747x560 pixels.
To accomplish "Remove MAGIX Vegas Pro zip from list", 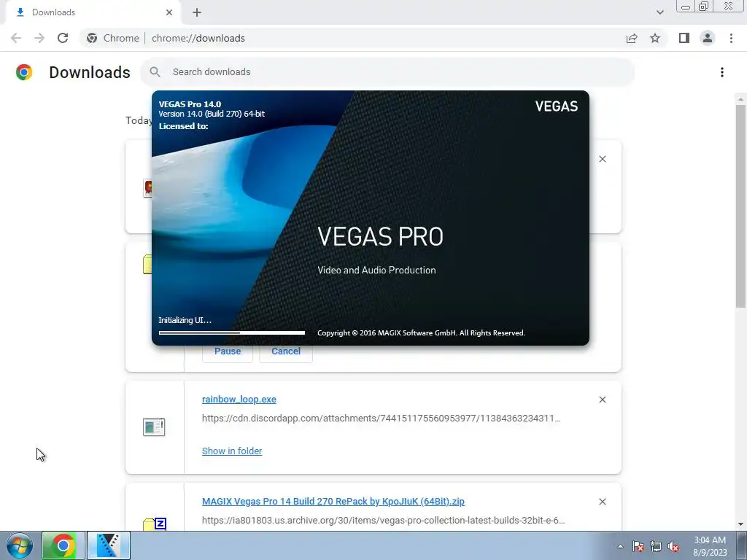I will pyautogui.click(x=602, y=502).
